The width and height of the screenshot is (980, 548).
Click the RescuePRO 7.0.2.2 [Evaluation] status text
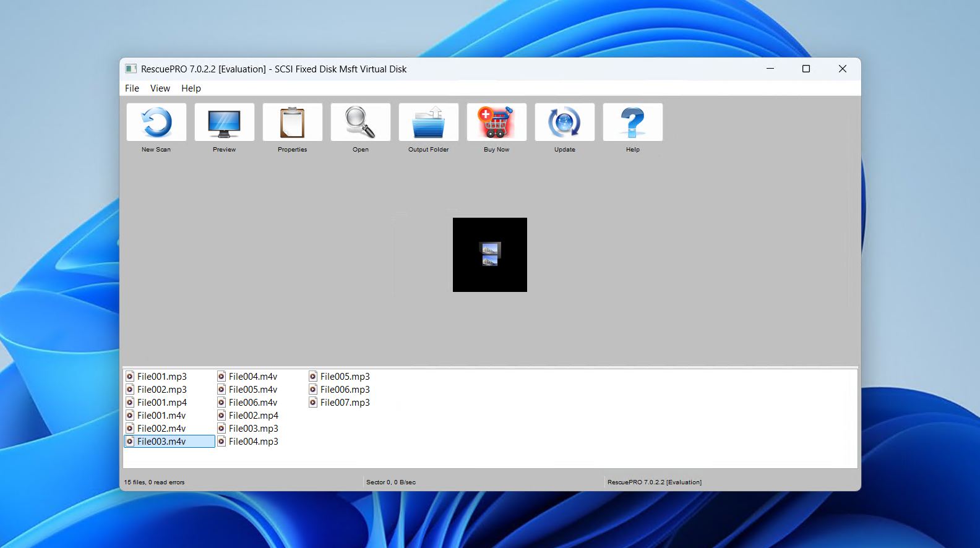(x=655, y=482)
